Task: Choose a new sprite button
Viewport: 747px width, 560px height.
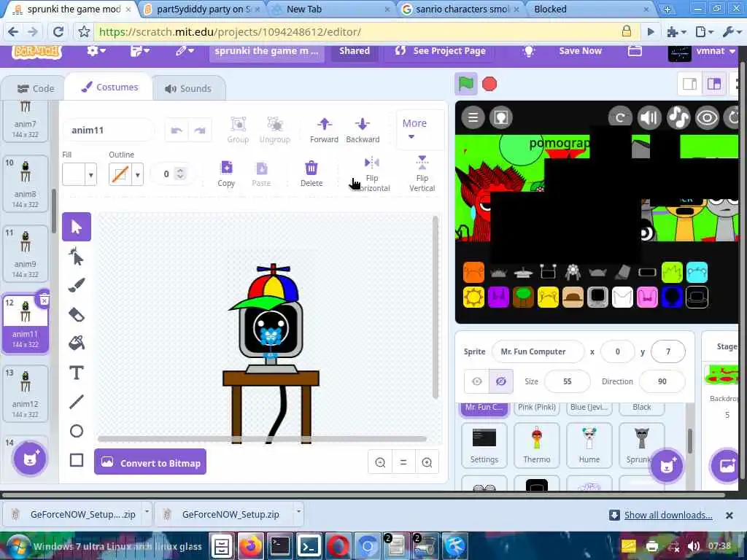Action: pyautogui.click(x=667, y=465)
